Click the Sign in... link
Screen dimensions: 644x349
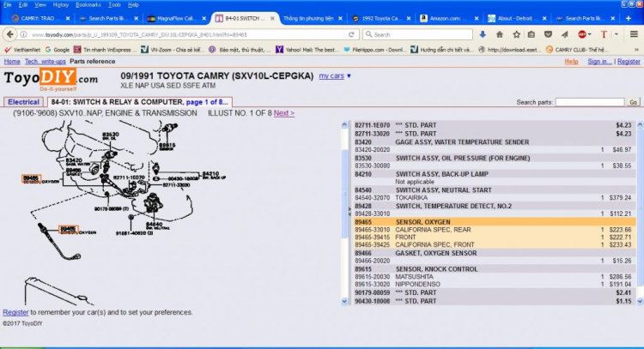599,62
